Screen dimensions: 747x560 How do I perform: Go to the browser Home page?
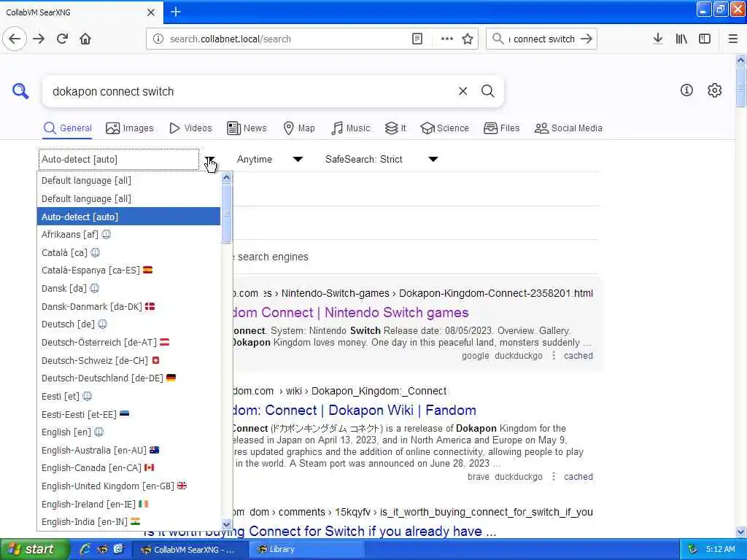(x=85, y=39)
